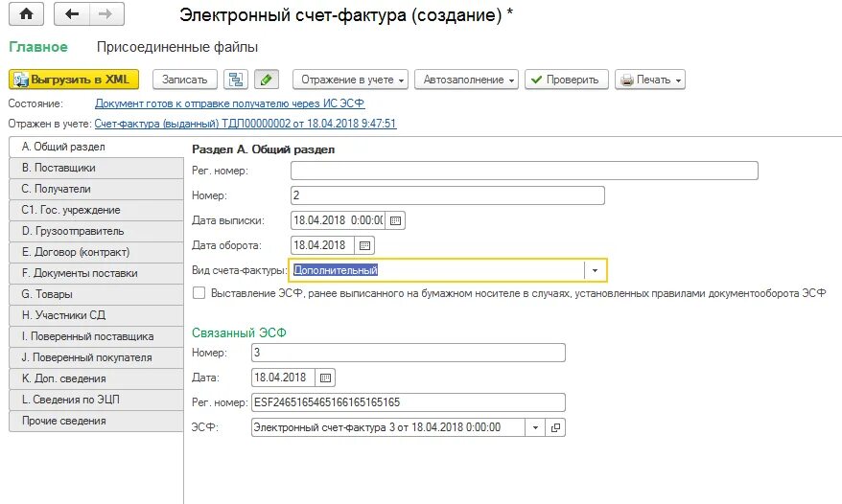842x504 pixels.
Task: Click Вид счета-фактуры field with Дополнительный
Action: (437, 270)
